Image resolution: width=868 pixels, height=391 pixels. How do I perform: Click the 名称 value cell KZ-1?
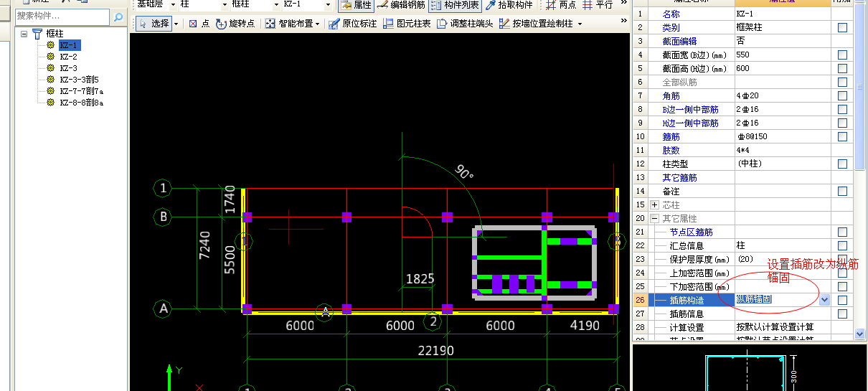pos(783,14)
